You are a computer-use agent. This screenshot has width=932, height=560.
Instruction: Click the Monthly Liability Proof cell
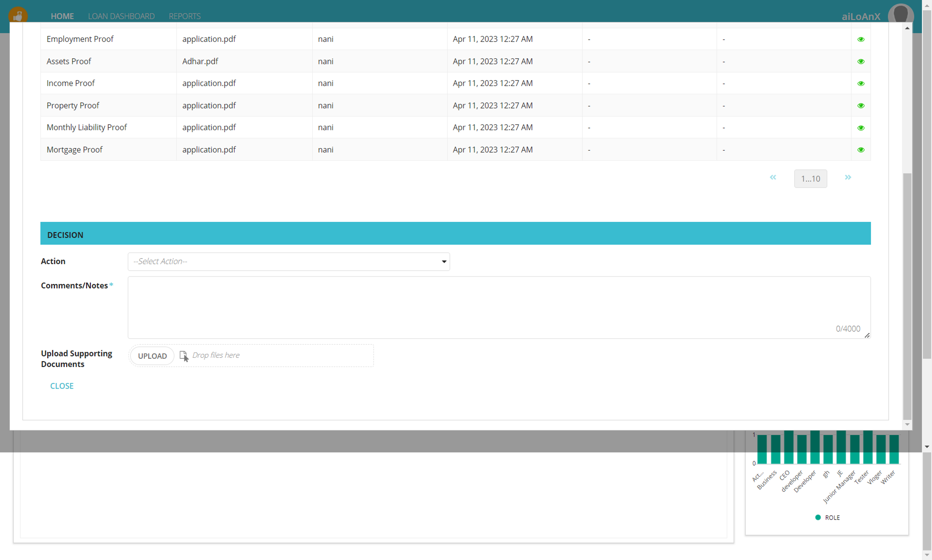tap(109, 128)
